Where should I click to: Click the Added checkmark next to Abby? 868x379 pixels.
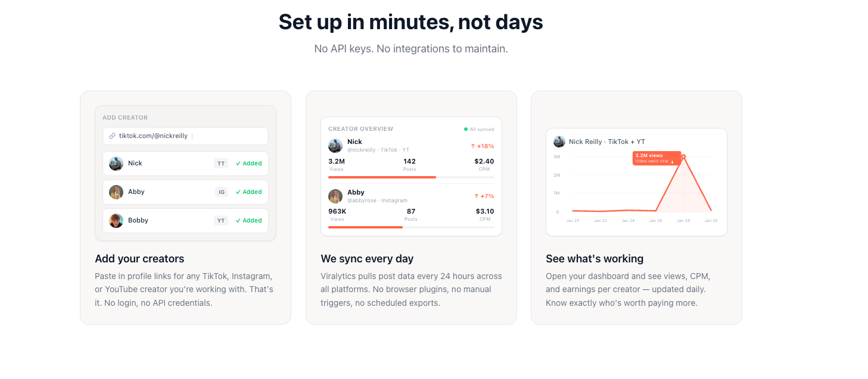[x=238, y=192]
